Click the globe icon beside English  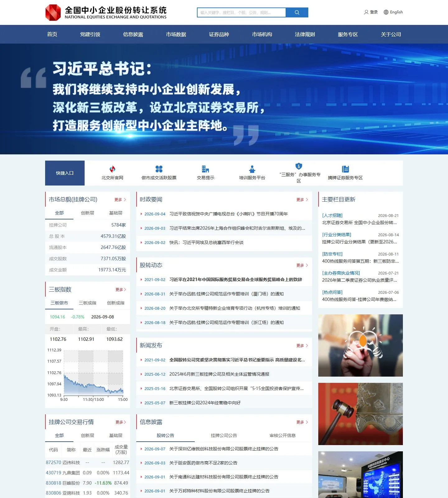point(386,12)
